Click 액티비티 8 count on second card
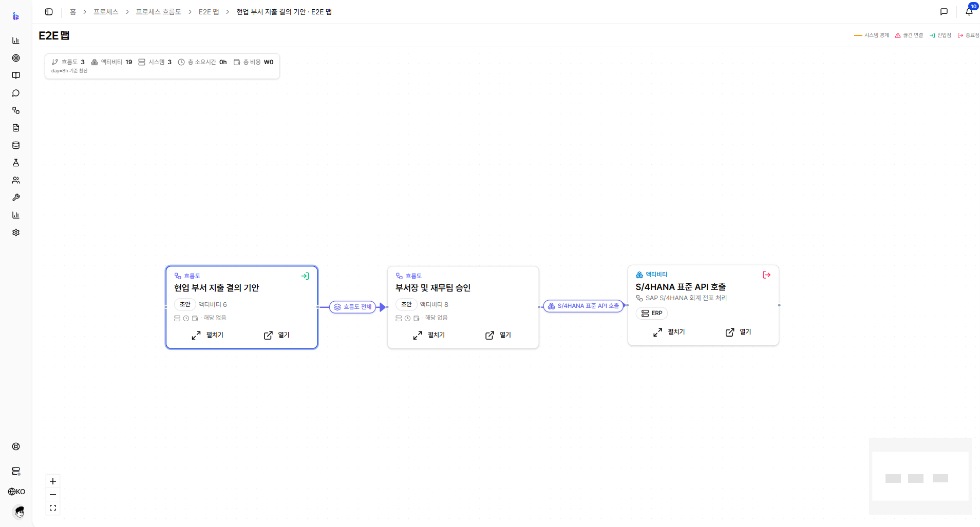The width and height of the screenshot is (980, 527). coord(434,304)
